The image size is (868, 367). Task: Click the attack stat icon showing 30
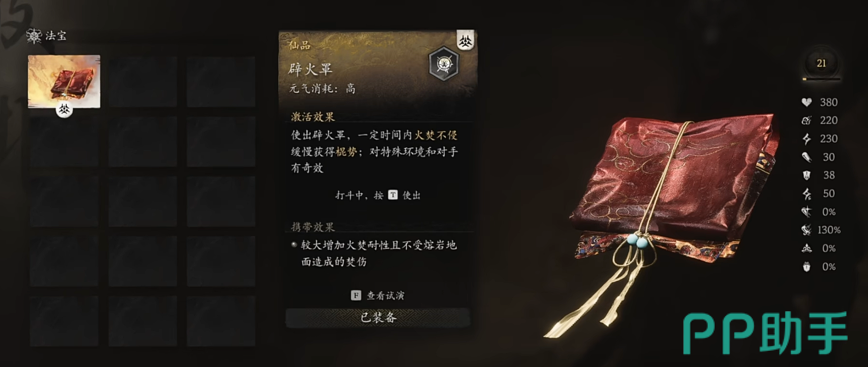pyautogui.click(x=806, y=157)
